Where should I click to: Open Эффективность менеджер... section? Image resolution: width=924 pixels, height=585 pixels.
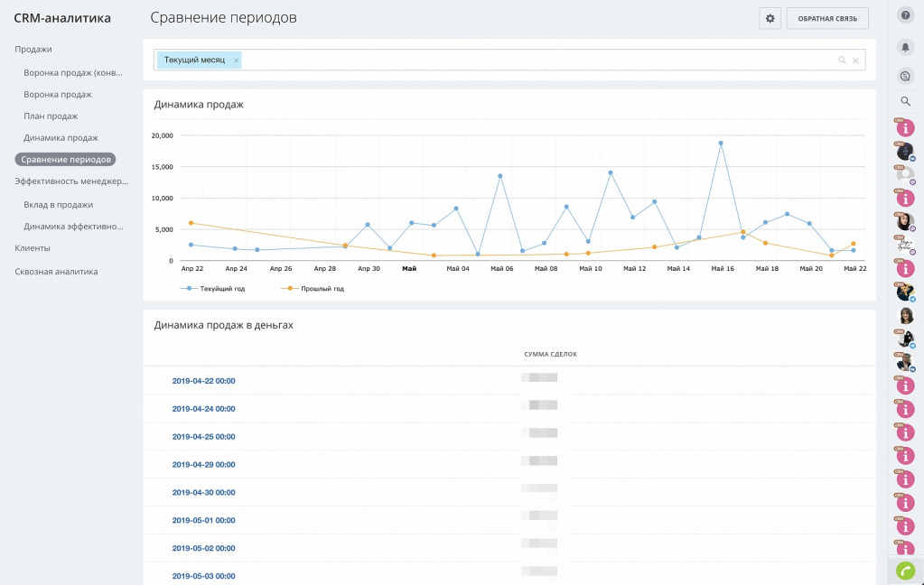tap(71, 181)
